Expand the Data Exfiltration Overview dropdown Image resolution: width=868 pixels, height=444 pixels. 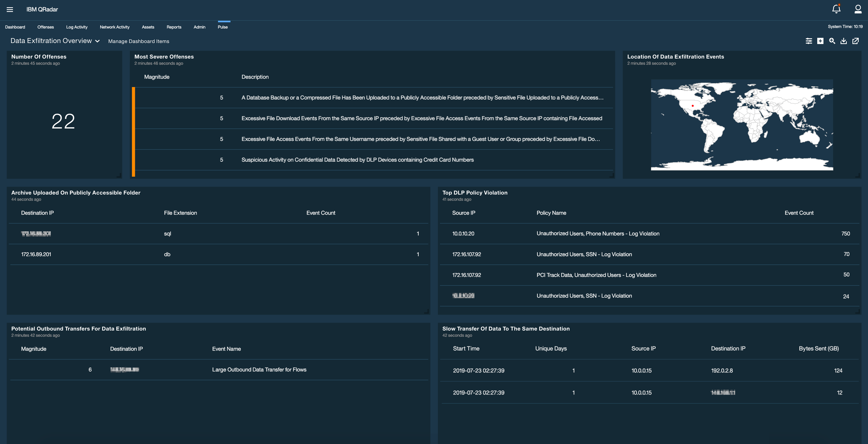[97, 41]
